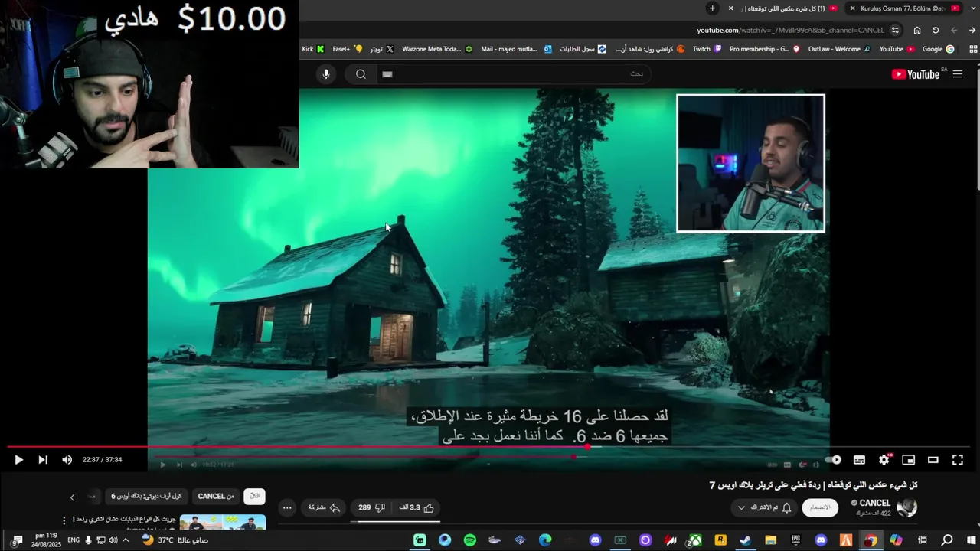Open the Windows Start menu
This screenshot has height=551, width=980.
click(x=972, y=540)
